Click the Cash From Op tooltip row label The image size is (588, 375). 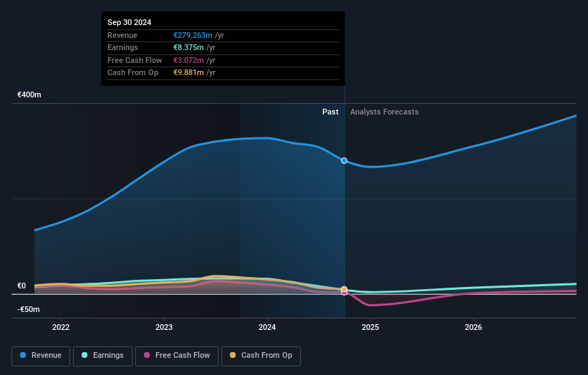[132, 73]
